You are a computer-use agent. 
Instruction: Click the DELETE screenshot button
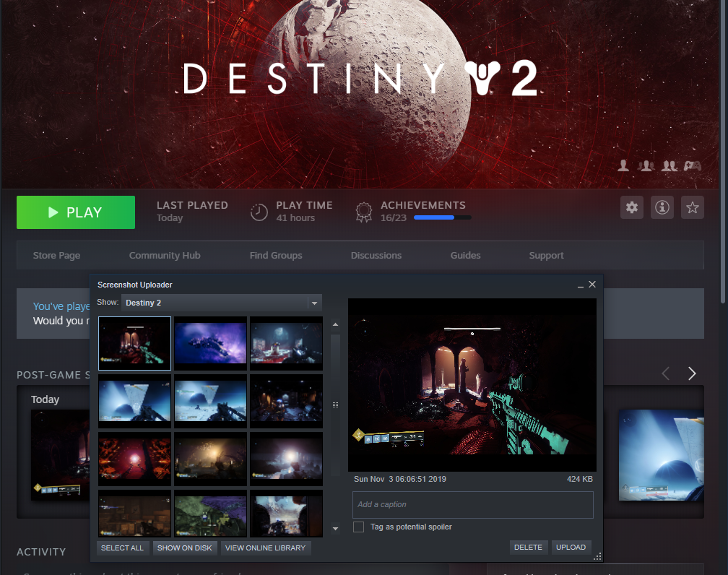529,547
